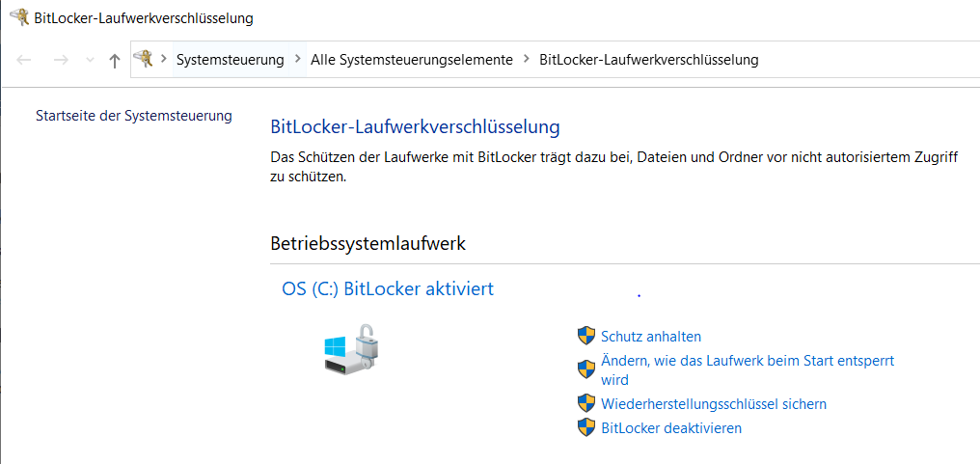Click shield icon beside Schutz anhalten
The image size is (980, 464).
(585, 336)
